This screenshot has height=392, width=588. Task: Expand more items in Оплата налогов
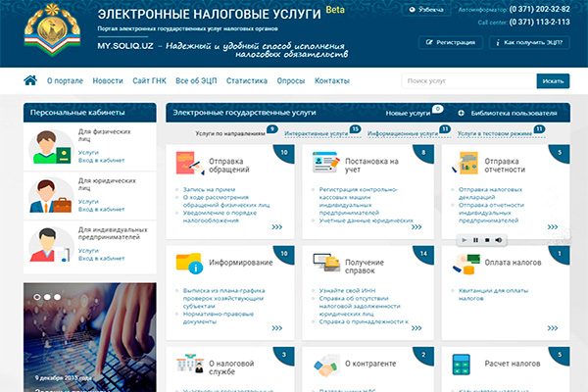tap(553, 328)
